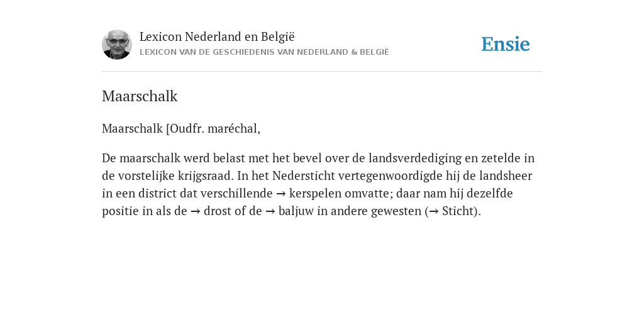Image resolution: width=644 pixels, height=322 pixels.
Task: Click the arrow before baljuw
Action: point(270,211)
